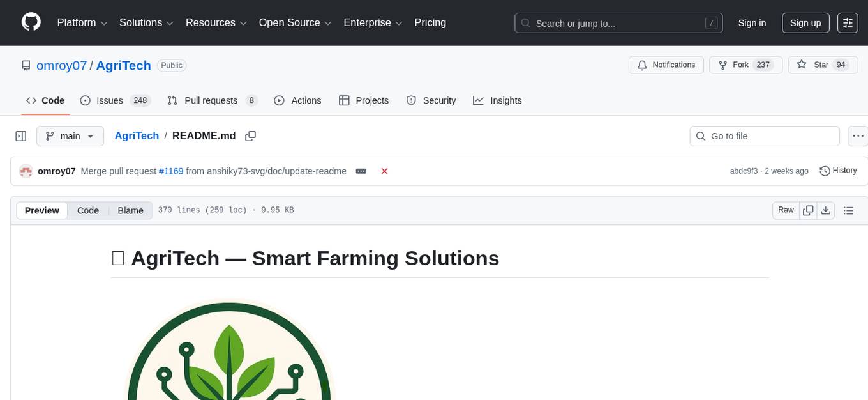Open the Pricing page

[x=430, y=22]
